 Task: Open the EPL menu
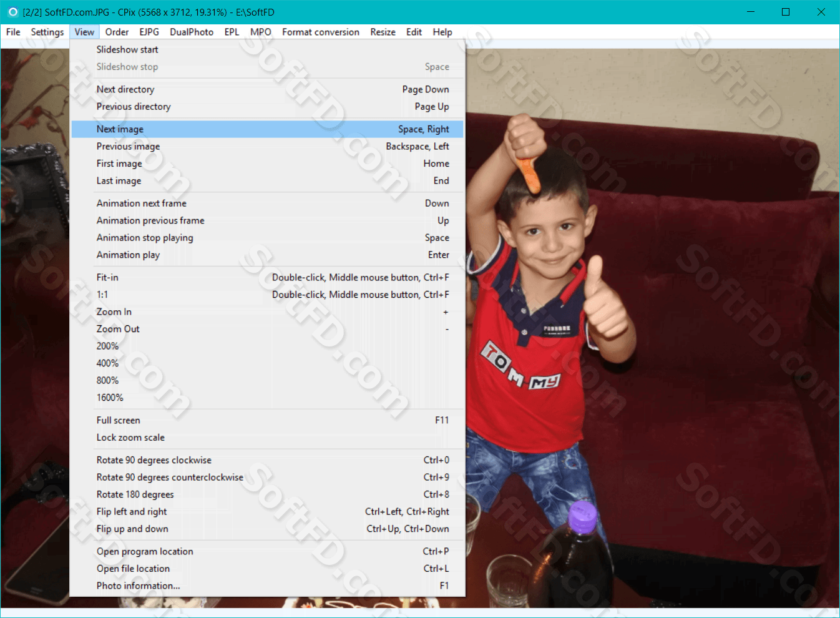click(232, 32)
